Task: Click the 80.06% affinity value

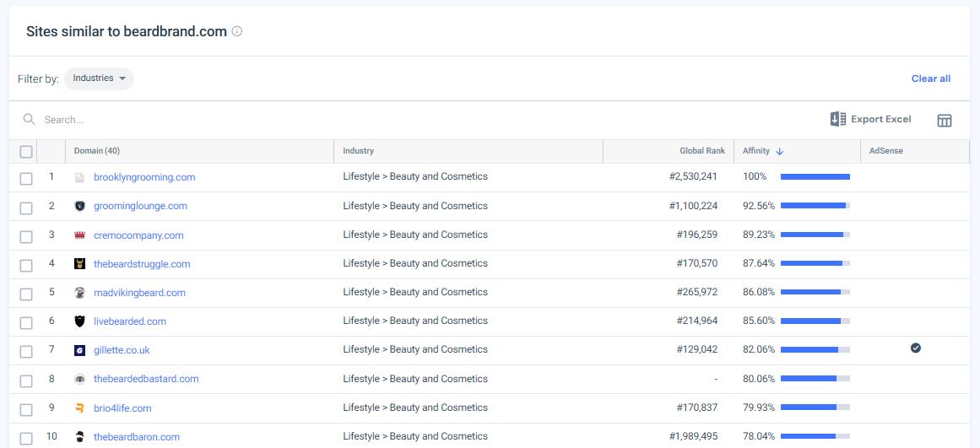Action: pos(759,379)
